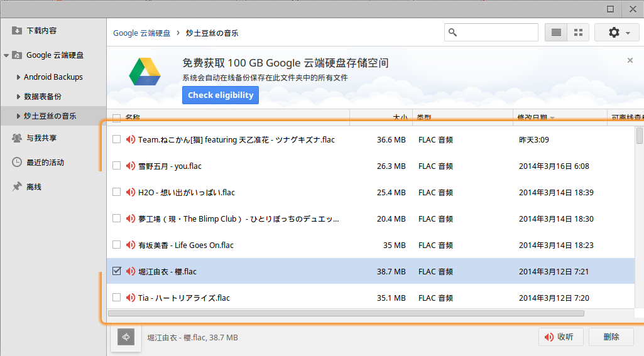The width and height of the screenshot is (644, 356).
Task: Check the box for H2O - 想い出がいっぱい.flac
Action: (116, 192)
